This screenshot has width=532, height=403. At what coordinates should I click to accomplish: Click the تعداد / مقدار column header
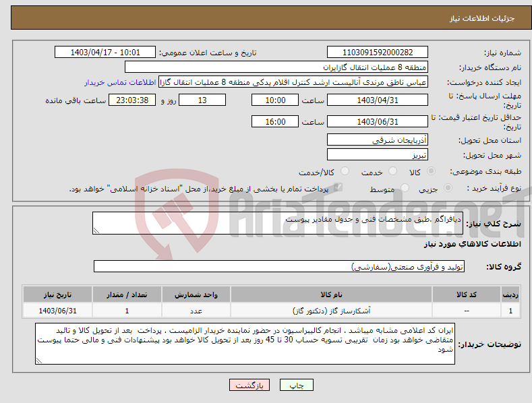click(x=127, y=294)
